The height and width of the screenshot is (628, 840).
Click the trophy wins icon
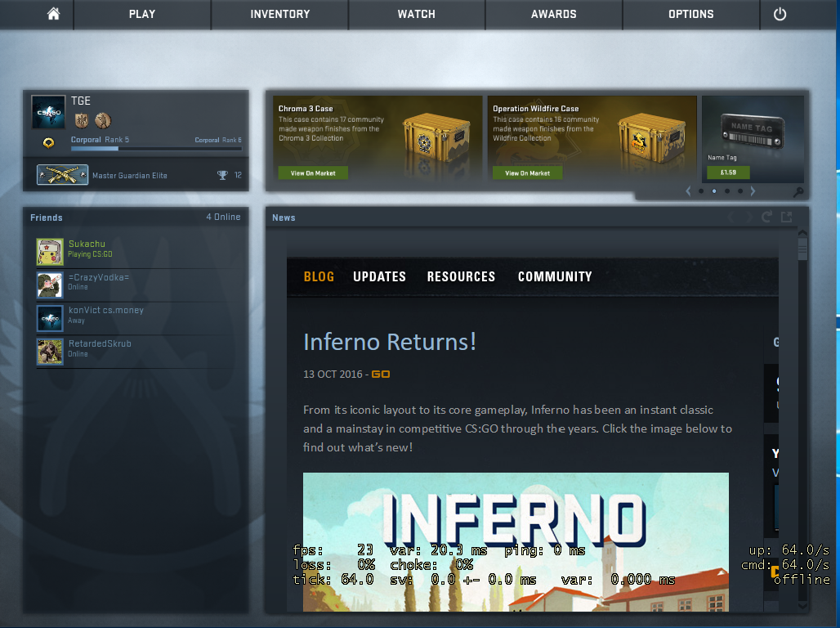[x=222, y=175]
